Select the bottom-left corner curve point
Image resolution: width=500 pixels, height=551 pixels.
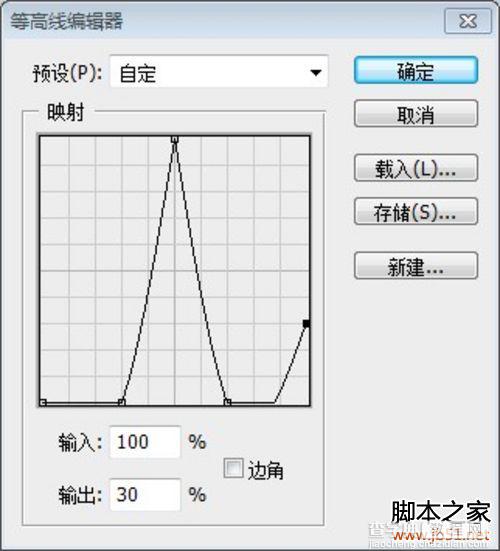(x=43, y=402)
